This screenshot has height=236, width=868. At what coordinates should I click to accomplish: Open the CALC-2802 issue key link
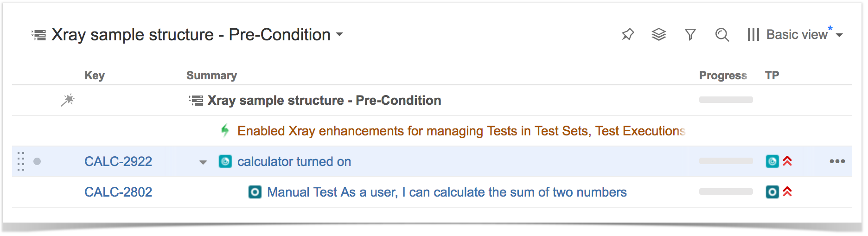[x=118, y=192]
